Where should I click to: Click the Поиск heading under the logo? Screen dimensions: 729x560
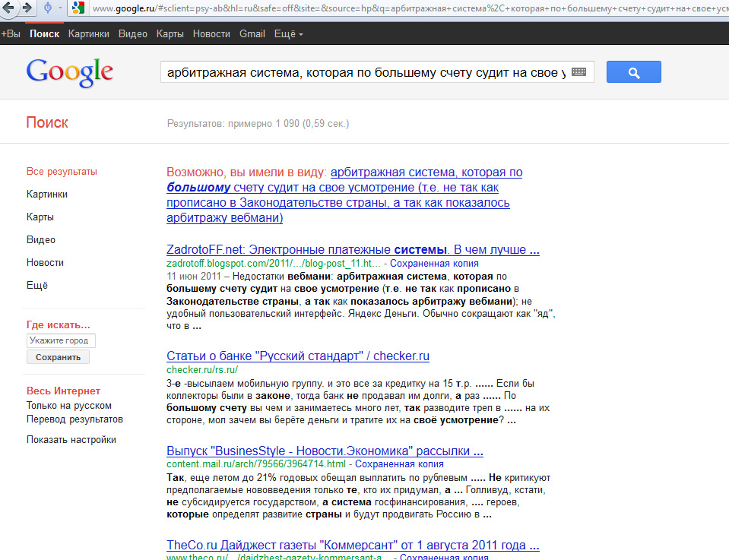click(x=47, y=122)
